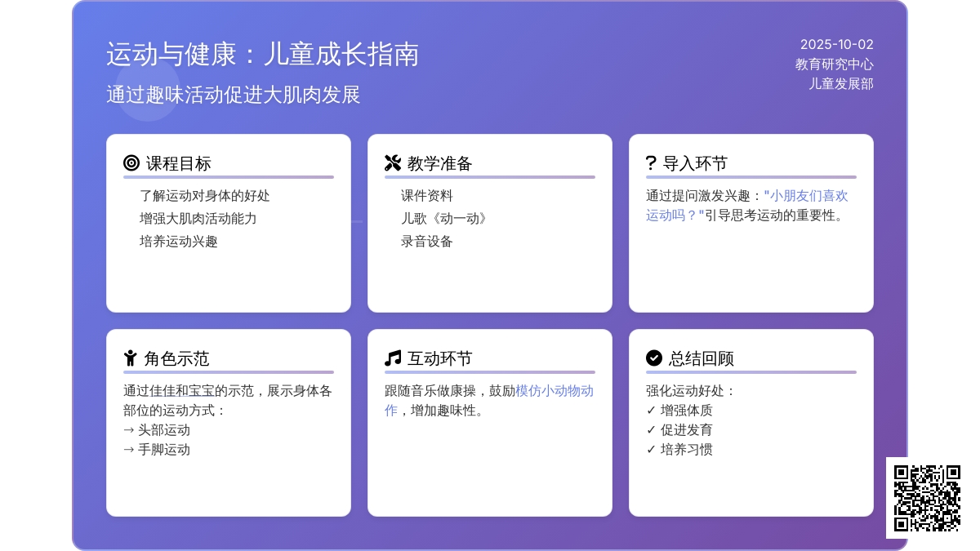Click the QR code image

pyautogui.click(x=927, y=498)
